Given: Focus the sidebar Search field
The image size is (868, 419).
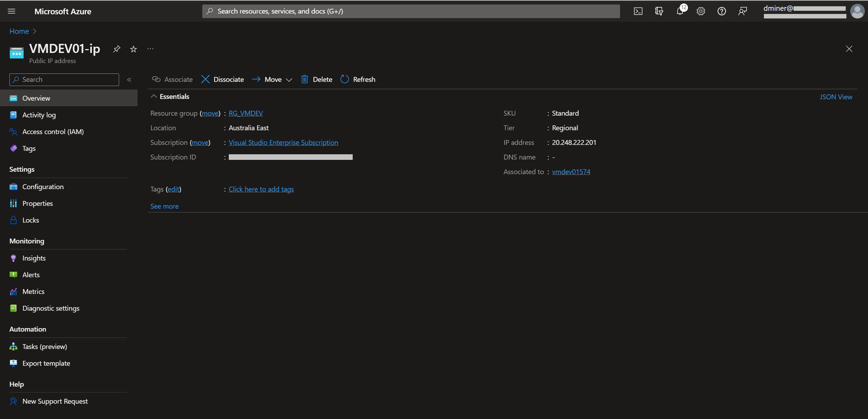Looking at the screenshot, I should click(64, 79).
